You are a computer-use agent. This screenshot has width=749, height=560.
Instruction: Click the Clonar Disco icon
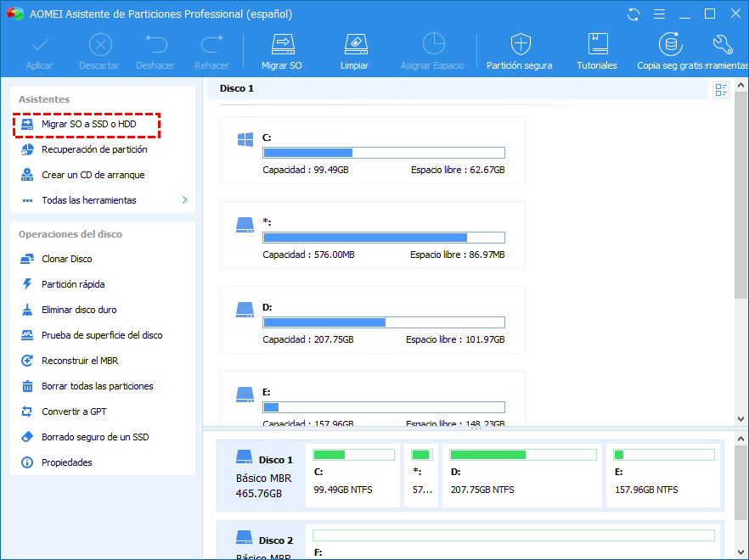pos(27,259)
